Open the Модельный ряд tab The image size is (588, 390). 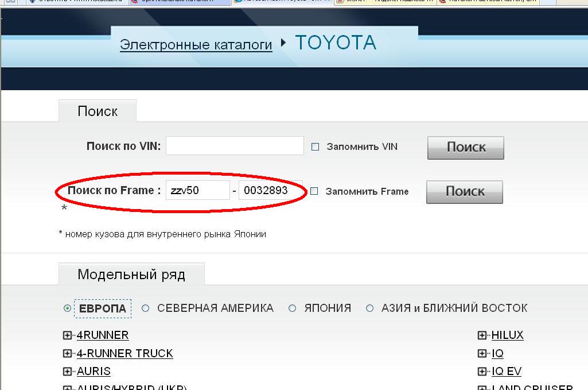131,275
